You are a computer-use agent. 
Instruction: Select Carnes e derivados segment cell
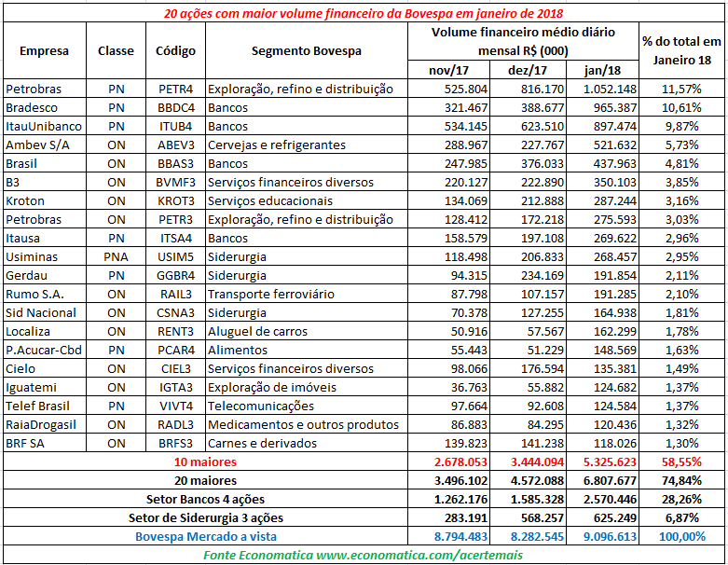(307, 444)
